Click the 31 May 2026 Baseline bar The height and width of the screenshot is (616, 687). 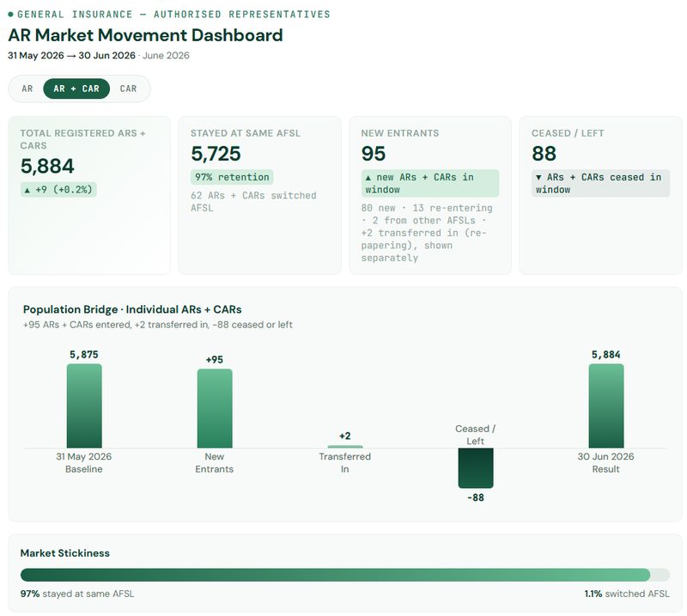84,406
